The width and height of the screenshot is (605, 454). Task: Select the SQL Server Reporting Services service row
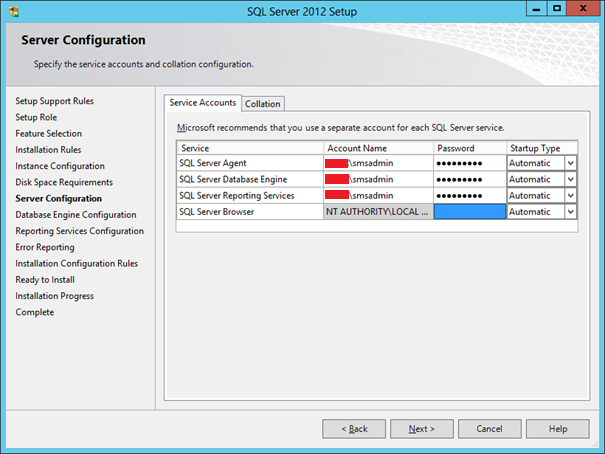(x=250, y=196)
